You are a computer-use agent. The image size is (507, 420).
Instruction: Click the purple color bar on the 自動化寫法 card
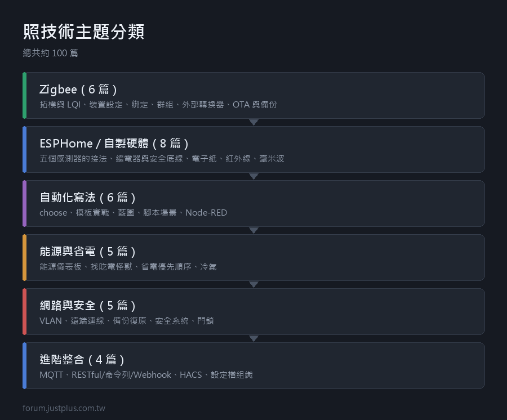point(25,203)
